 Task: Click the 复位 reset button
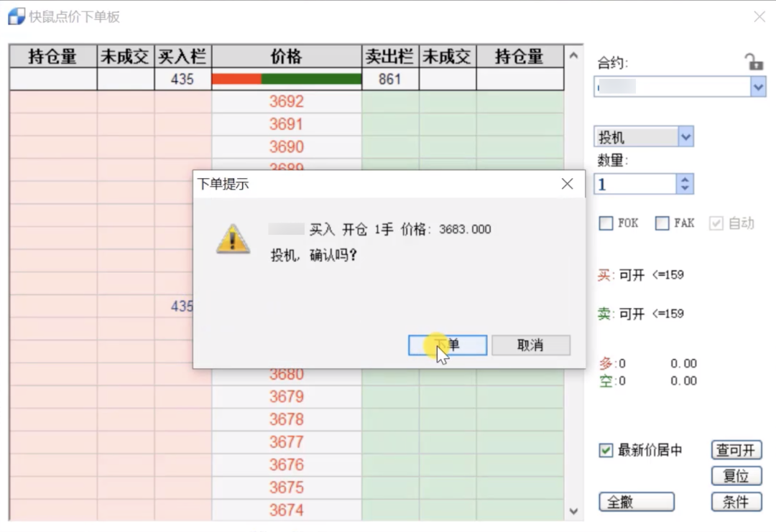[x=736, y=475]
